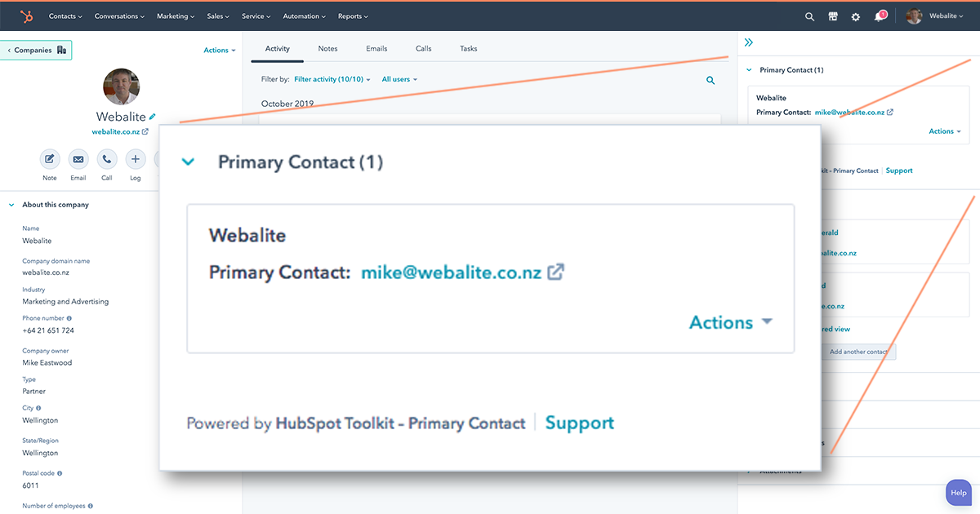Collapse the right sidebar with double-chevron icon

[749, 42]
